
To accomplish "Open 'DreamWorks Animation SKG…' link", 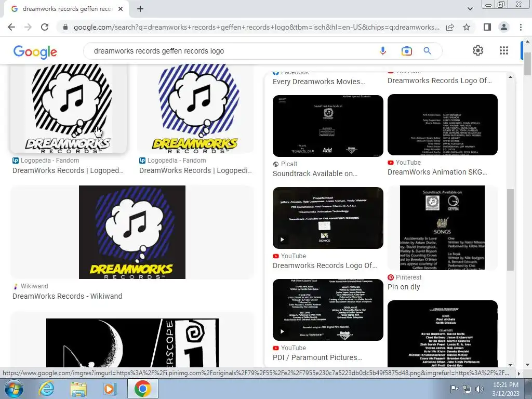I will 437,172.
